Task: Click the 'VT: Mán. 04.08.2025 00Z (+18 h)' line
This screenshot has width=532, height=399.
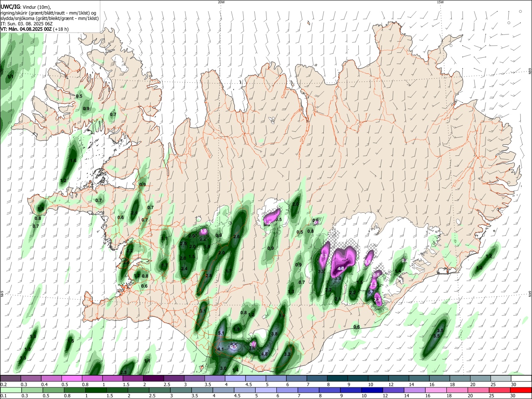Action: tap(34, 29)
